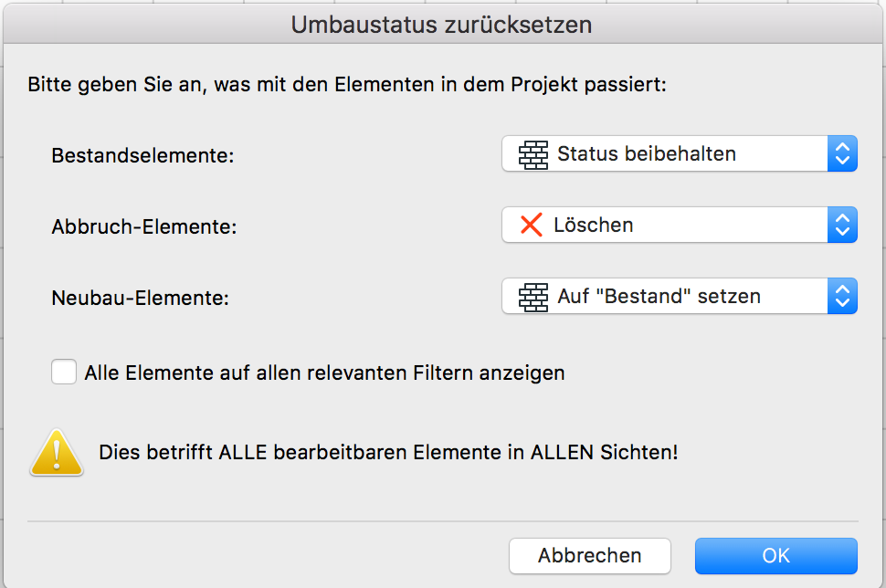This screenshot has width=886, height=588.
Task: Click the Alle Elemente auf allen relevanten Filtern anzeigen text
Action: point(324,373)
